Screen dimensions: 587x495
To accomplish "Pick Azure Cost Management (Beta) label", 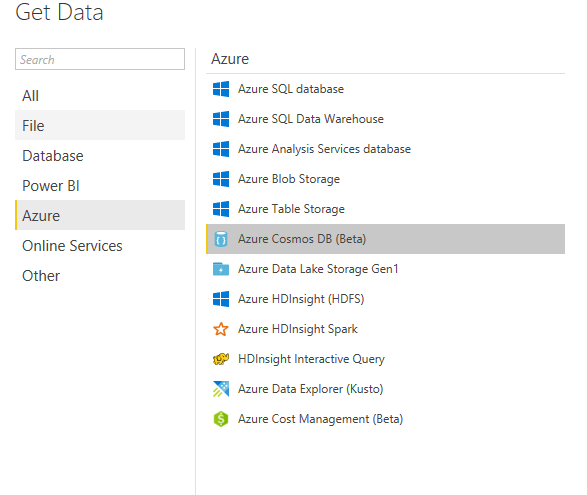I will 320,419.
